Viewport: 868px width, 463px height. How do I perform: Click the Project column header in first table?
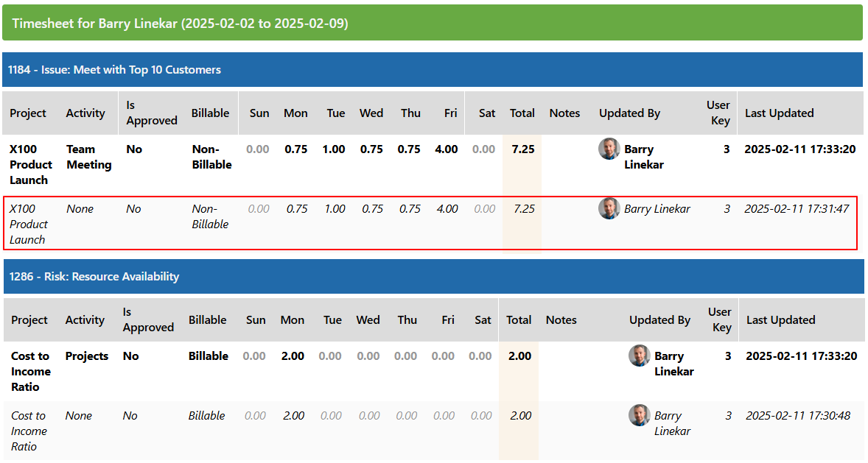click(28, 113)
